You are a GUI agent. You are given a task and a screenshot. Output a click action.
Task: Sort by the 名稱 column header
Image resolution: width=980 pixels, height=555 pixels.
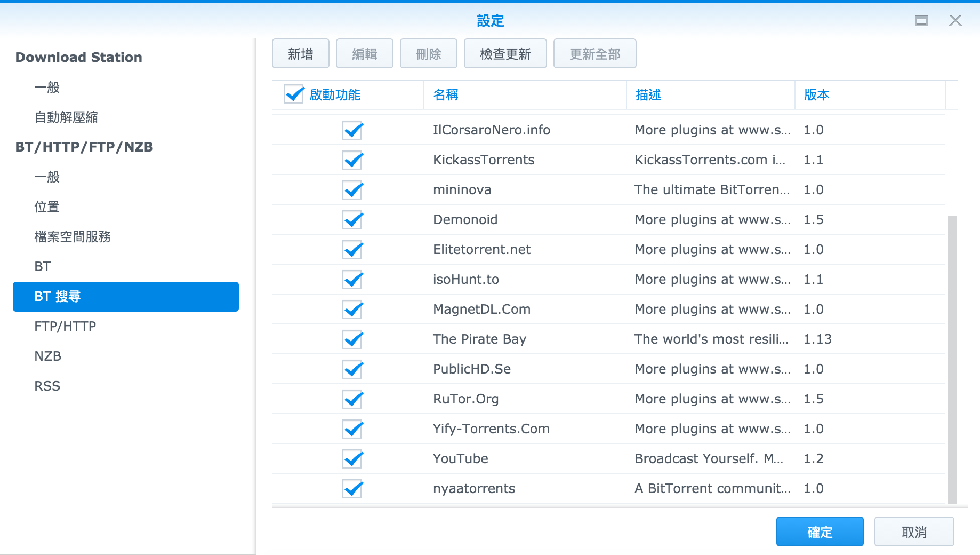click(x=525, y=95)
